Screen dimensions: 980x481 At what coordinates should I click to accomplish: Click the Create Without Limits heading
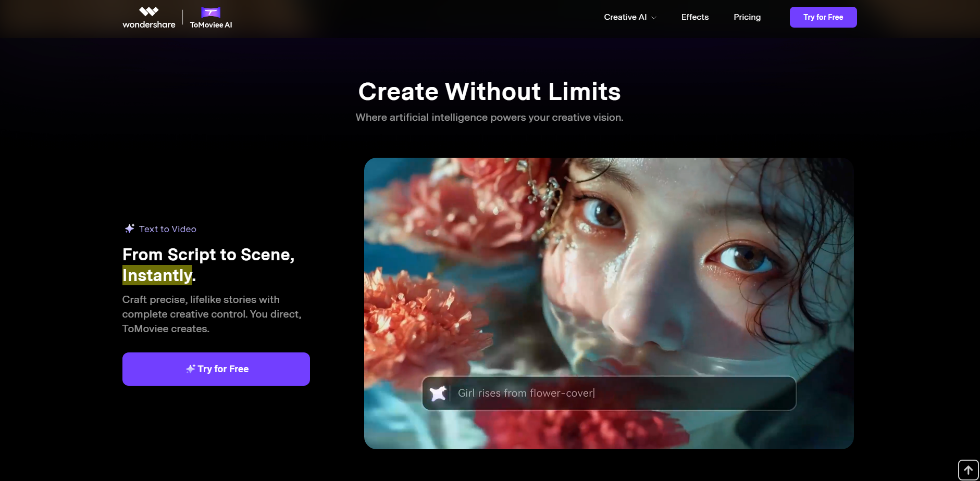click(489, 92)
